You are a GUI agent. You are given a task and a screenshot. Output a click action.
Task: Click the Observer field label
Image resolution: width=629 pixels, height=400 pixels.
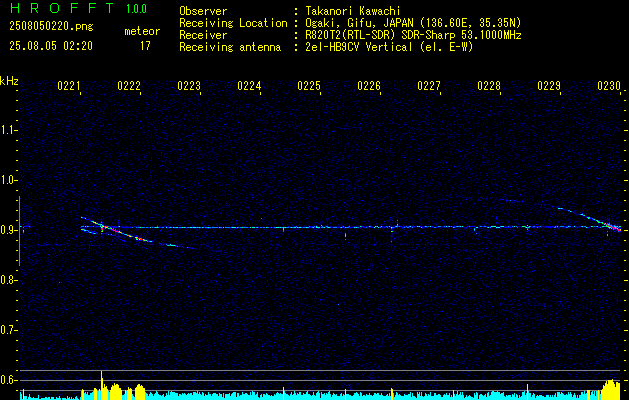click(203, 11)
